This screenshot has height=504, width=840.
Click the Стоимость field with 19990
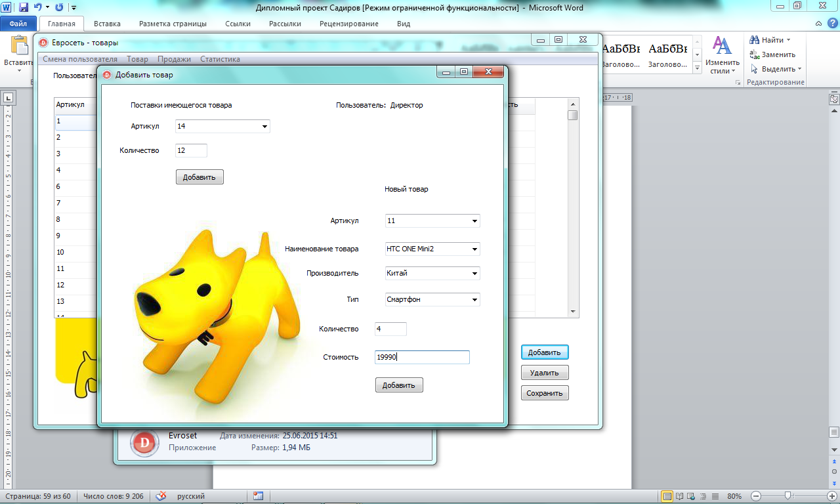(422, 357)
